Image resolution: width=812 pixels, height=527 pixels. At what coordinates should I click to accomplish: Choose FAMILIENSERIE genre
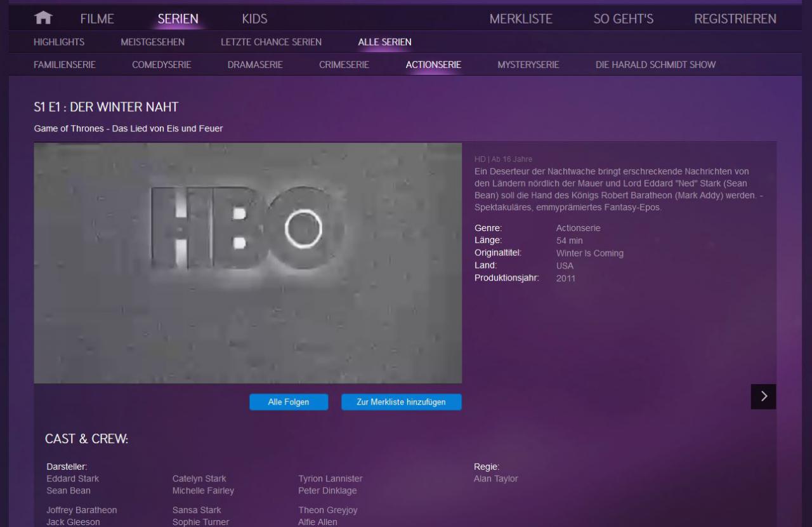[65, 64]
